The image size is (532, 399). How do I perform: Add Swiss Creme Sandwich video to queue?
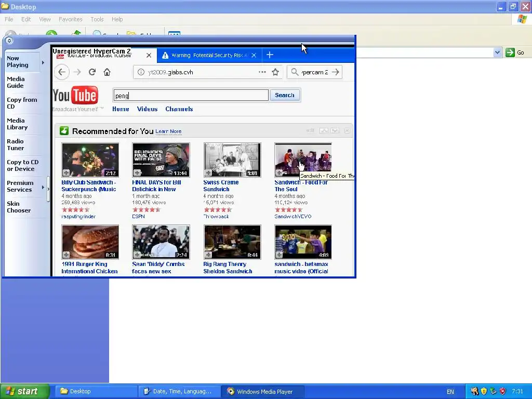(x=208, y=173)
